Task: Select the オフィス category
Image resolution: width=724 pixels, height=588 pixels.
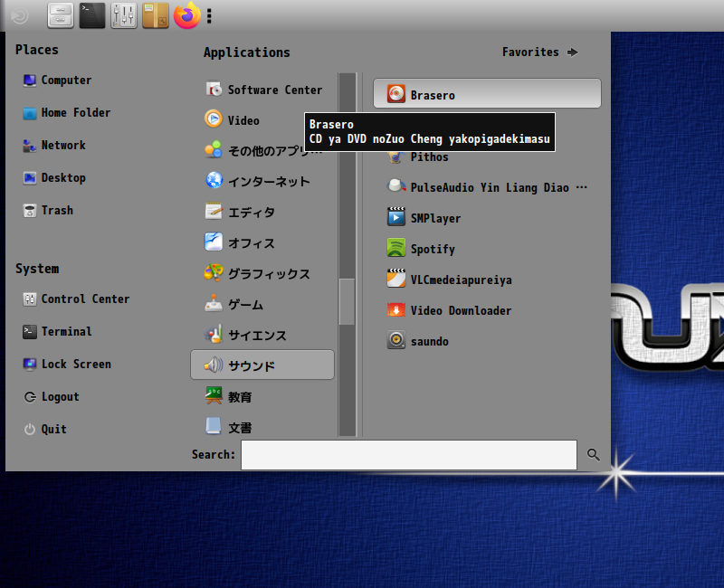Action: pyautogui.click(x=262, y=243)
